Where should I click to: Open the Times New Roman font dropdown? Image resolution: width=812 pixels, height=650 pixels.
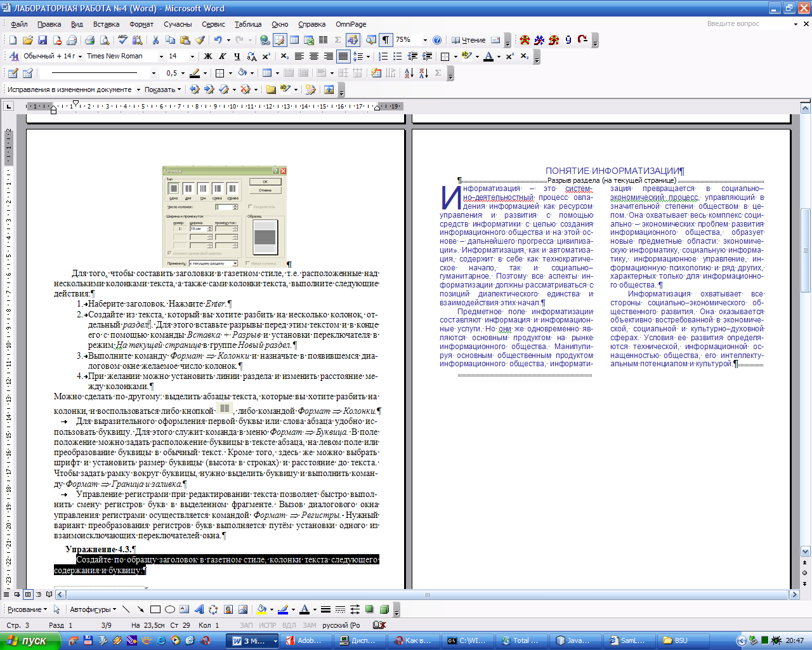161,56
